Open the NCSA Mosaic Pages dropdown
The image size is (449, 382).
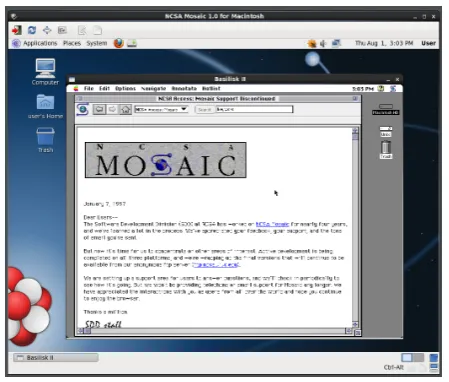coord(161,109)
